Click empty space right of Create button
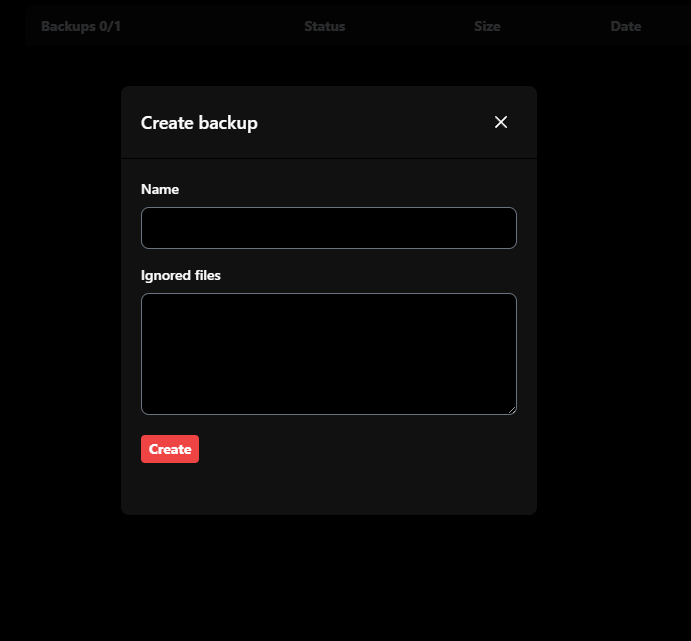This screenshot has height=641, width=691. 360,449
